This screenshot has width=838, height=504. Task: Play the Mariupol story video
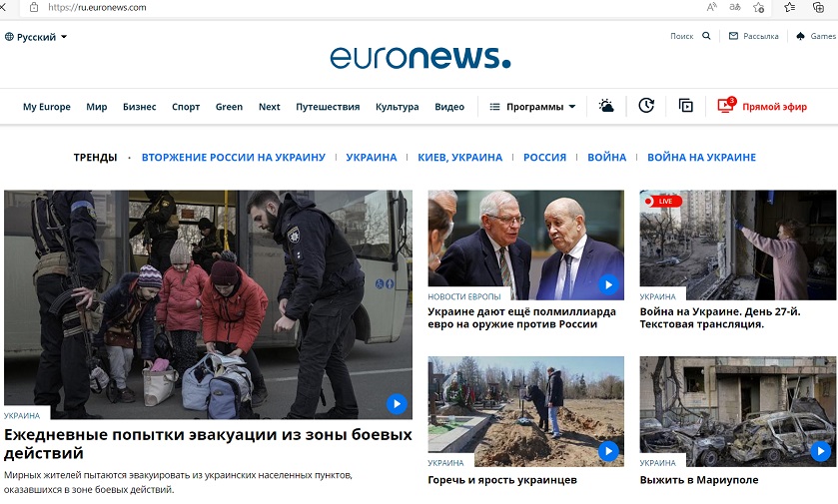820,452
